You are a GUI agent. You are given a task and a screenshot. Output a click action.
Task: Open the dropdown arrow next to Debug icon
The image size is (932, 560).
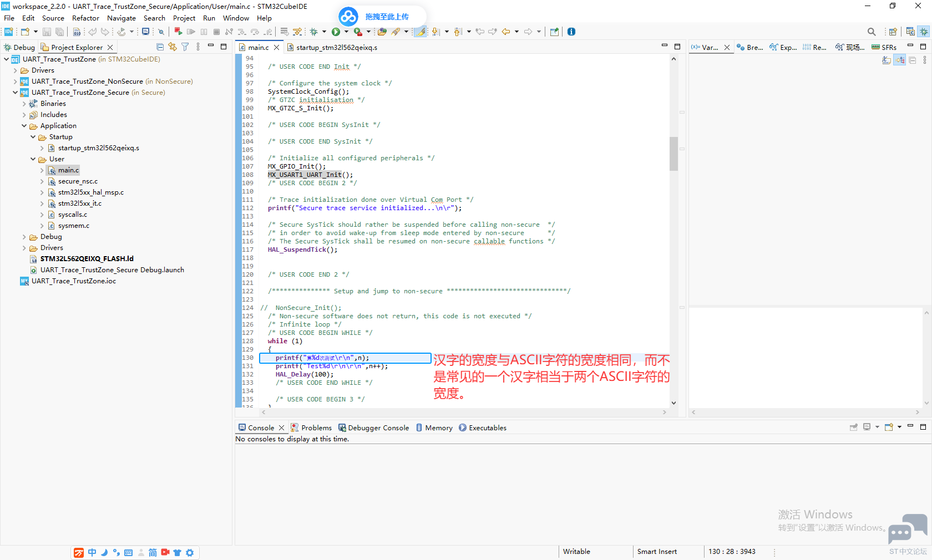(325, 32)
